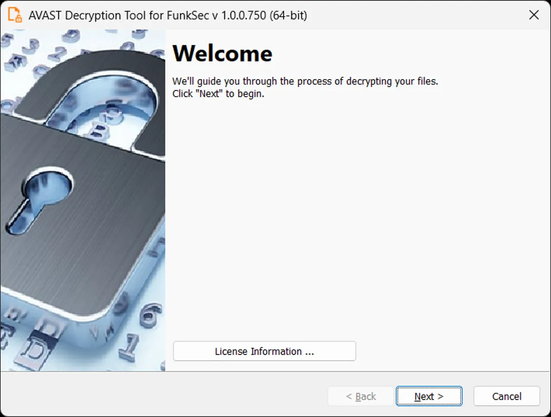The width and height of the screenshot is (551, 417).
Task: Click the 'Click "Next" to begin.' text
Action: pos(218,94)
